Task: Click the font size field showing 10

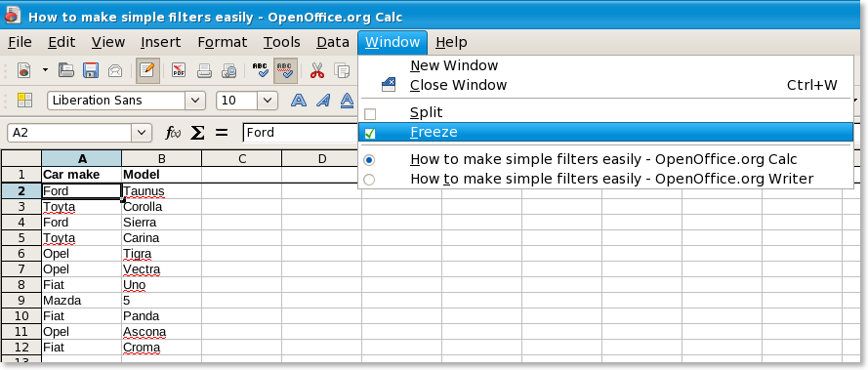Action: [x=237, y=101]
